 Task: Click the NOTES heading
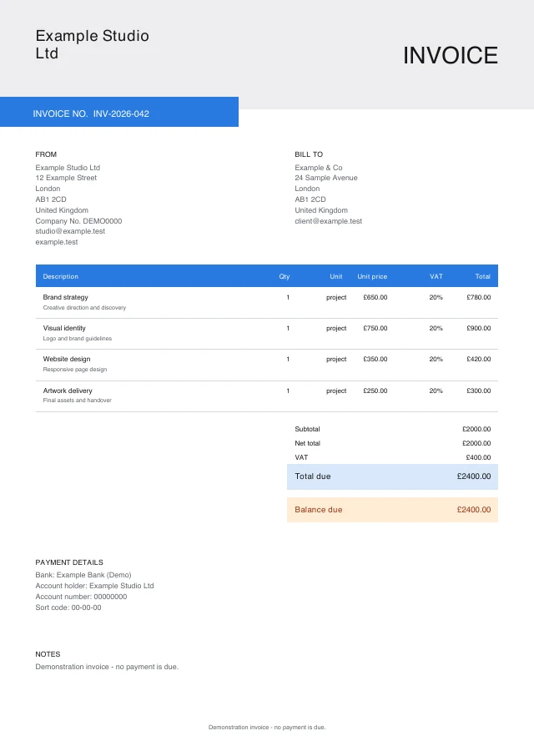click(x=48, y=654)
